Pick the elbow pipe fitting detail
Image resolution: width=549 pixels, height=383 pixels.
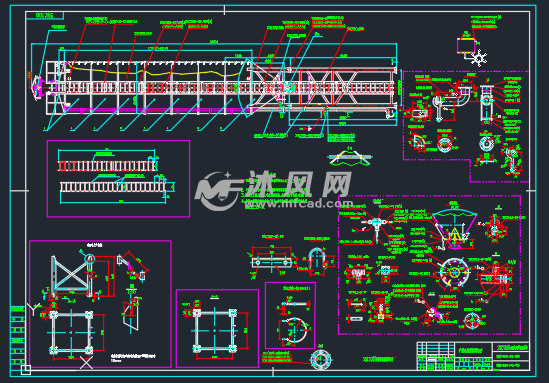pyautogui.click(x=463, y=96)
